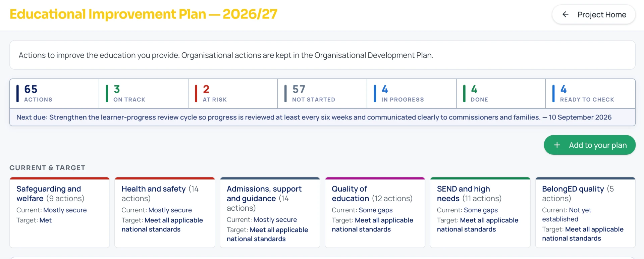This screenshot has height=259, width=644.
Task: Open the SEND and high needs card
Action: [x=480, y=212]
